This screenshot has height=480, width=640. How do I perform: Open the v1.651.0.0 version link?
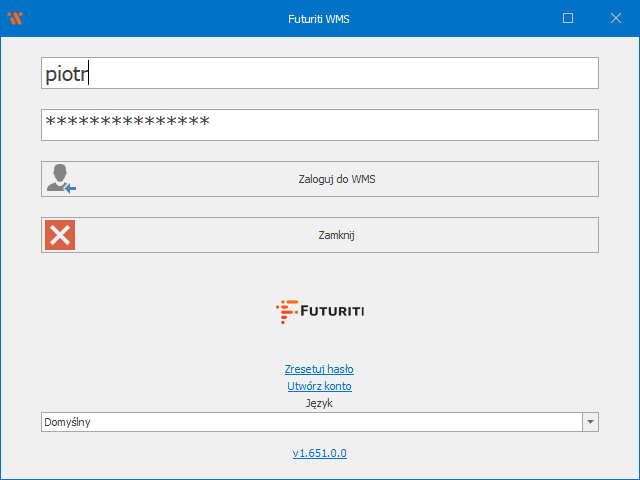(319, 453)
